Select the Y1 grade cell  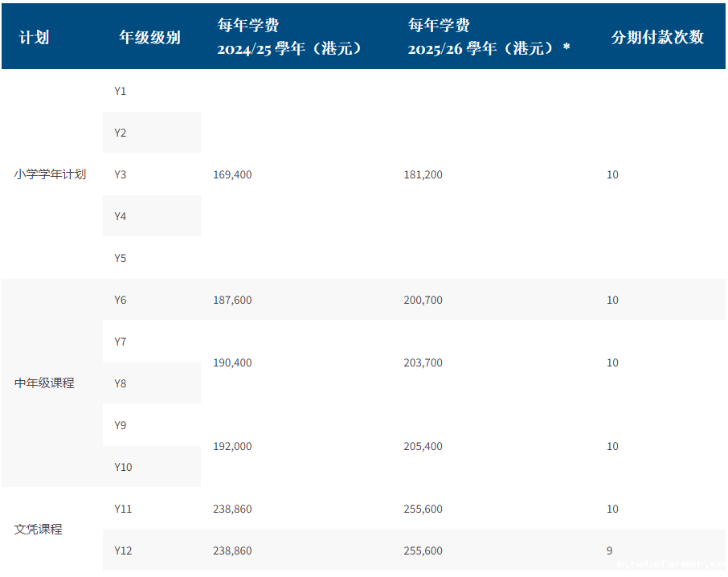(x=121, y=91)
